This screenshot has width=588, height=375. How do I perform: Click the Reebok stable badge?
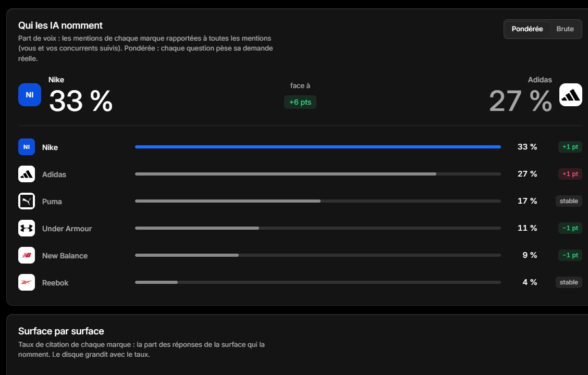pyautogui.click(x=569, y=282)
